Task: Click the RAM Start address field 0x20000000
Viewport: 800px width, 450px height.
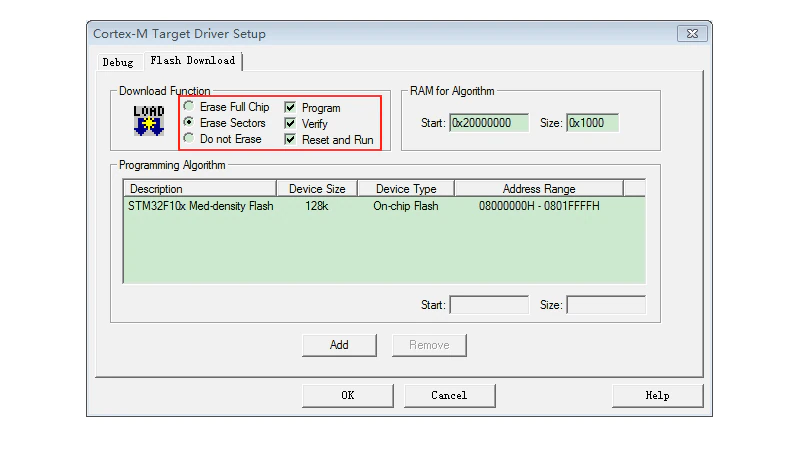Action: (489, 123)
